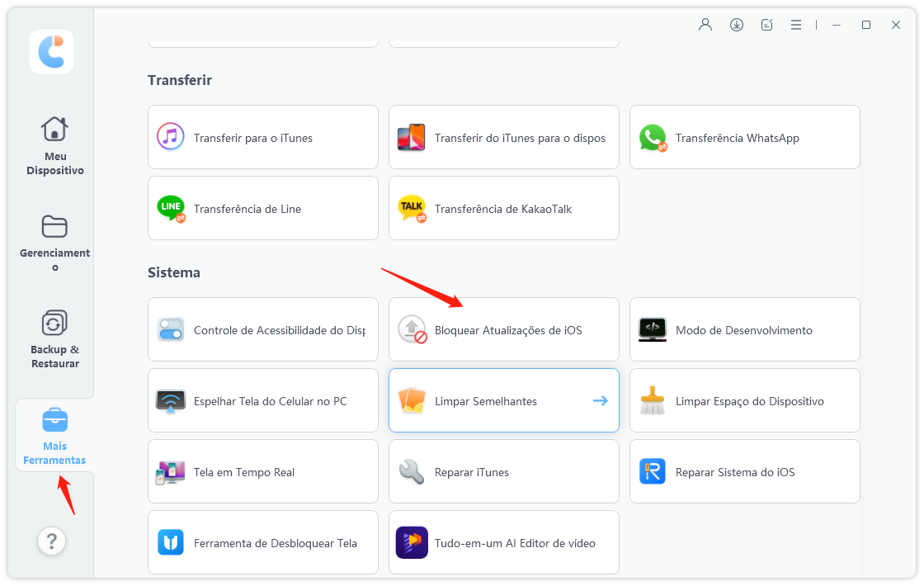Click the WhatsApp transfer icon
924x586 pixels.
click(x=653, y=138)
